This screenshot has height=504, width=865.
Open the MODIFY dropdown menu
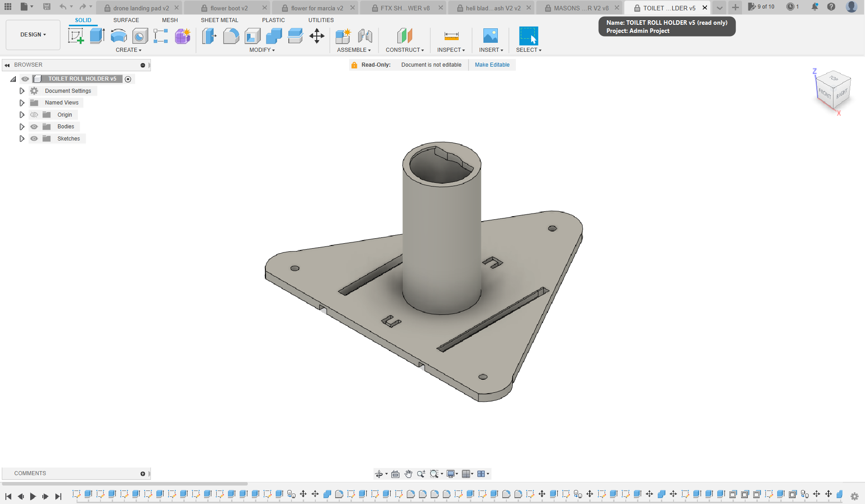[x=262, y=50]
